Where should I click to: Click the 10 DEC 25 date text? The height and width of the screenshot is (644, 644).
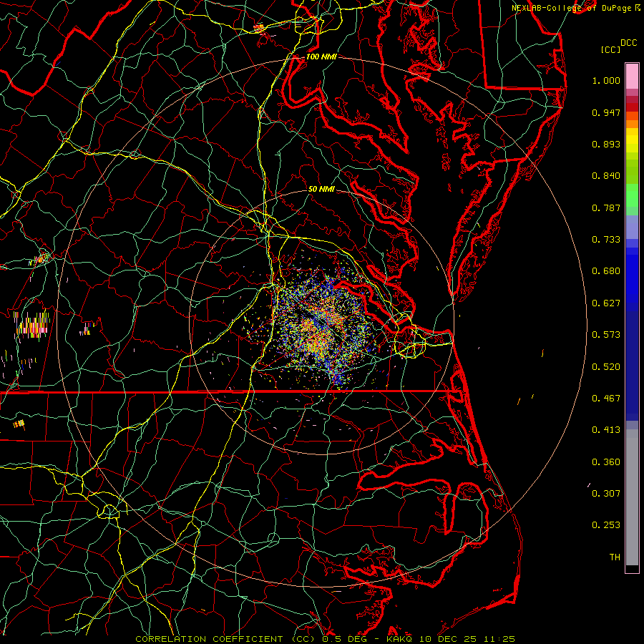449,639
